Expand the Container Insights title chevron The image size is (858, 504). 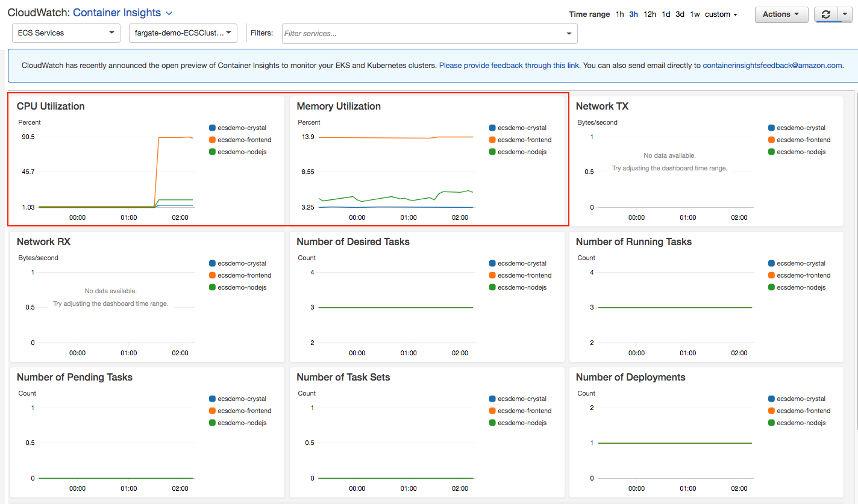(x=169, y=13)
